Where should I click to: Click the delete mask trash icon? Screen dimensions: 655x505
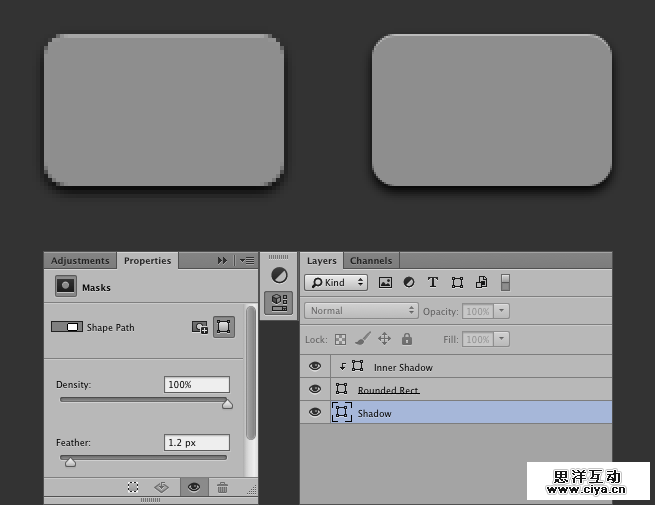pos(222,487)
